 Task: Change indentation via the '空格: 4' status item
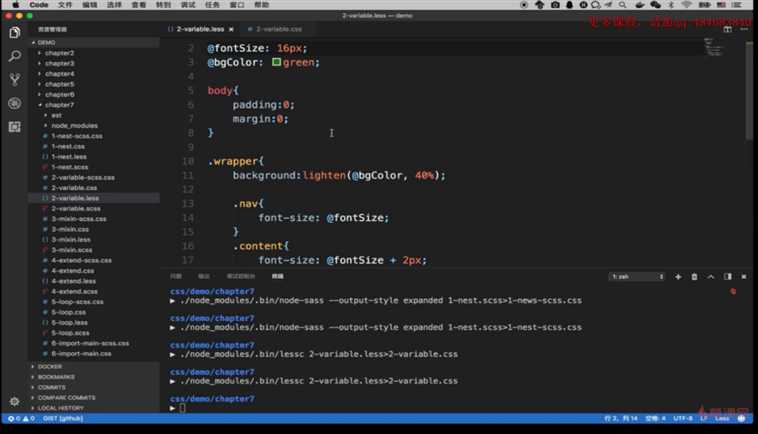(x=656, y=419)
